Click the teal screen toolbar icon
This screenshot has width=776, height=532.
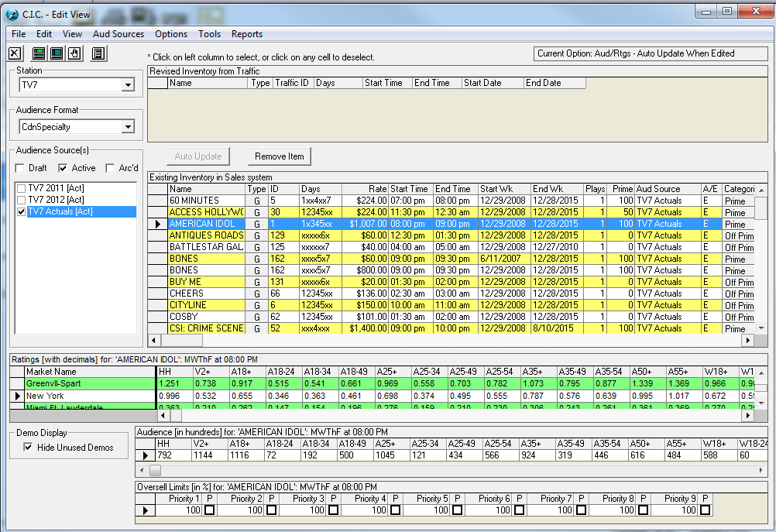[x=57, y=53]
